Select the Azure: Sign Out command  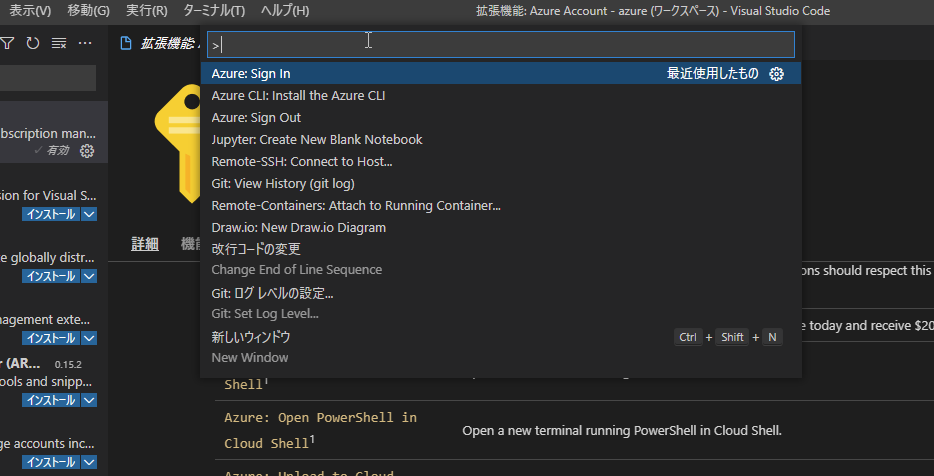tap(500, 117)
